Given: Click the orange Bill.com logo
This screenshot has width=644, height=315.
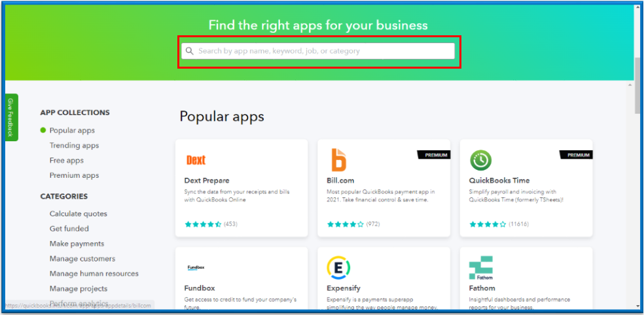Looking at the screenshot, I should click(x=339, y=160).
